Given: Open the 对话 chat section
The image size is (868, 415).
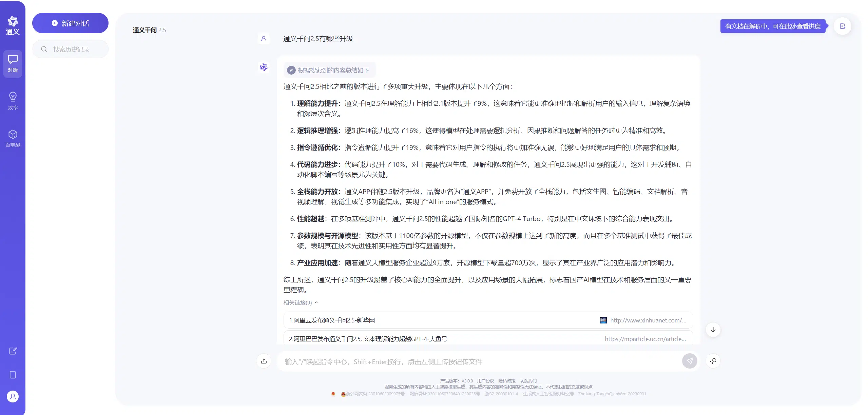Looking at the screenshot, I should (x=13, y=64).
